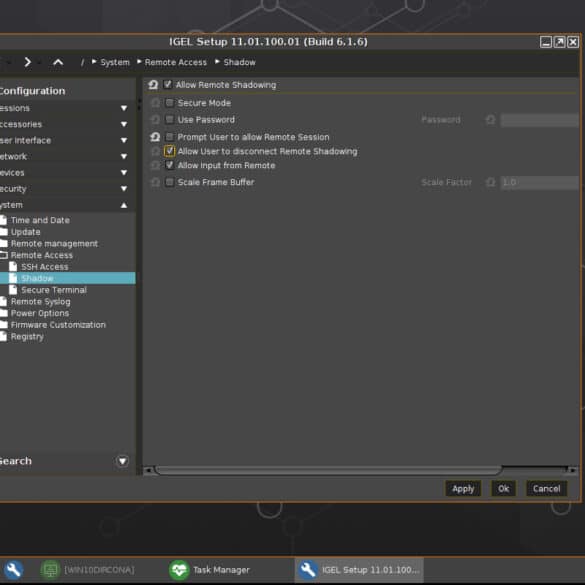Click reset icon beside Prompt User option
The width and height of the screenshot is (585, 585).
pos(155,137)
